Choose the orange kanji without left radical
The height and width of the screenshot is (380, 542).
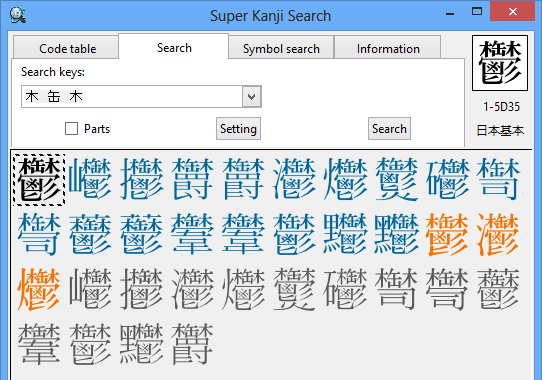pyautogui.click(x=448, y=234)
